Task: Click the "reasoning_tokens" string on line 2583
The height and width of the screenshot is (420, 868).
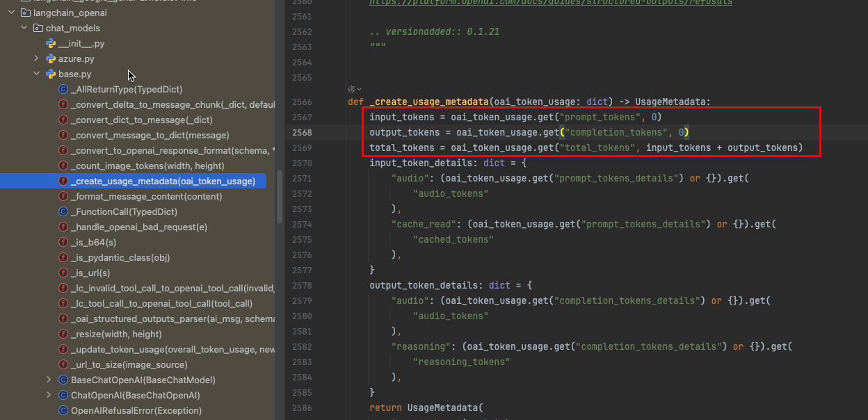Action: [x=462, y=362]
